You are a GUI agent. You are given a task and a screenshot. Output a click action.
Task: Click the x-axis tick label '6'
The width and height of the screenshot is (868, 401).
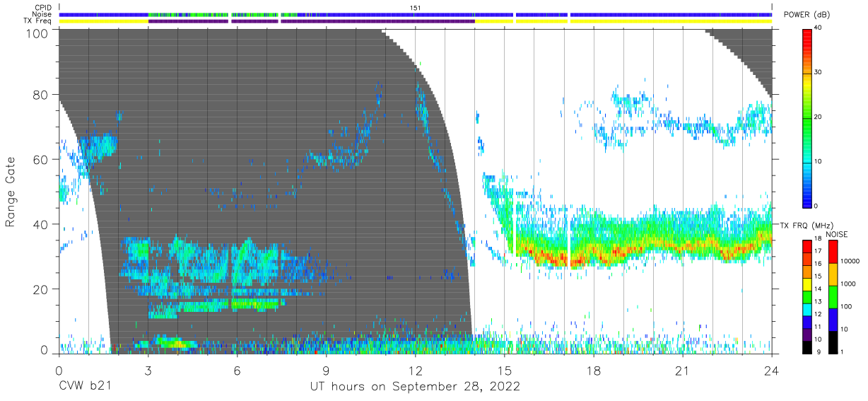coord(237,370)
